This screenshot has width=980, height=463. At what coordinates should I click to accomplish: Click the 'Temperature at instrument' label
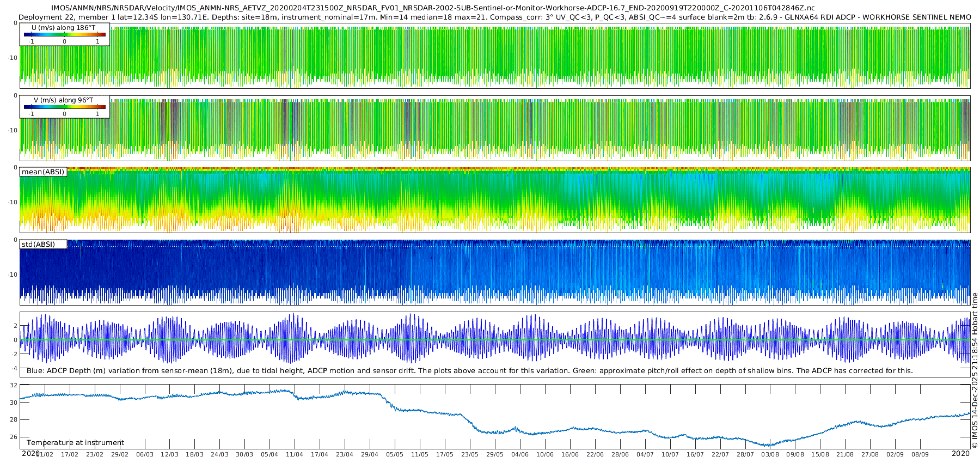coord(75,442)
